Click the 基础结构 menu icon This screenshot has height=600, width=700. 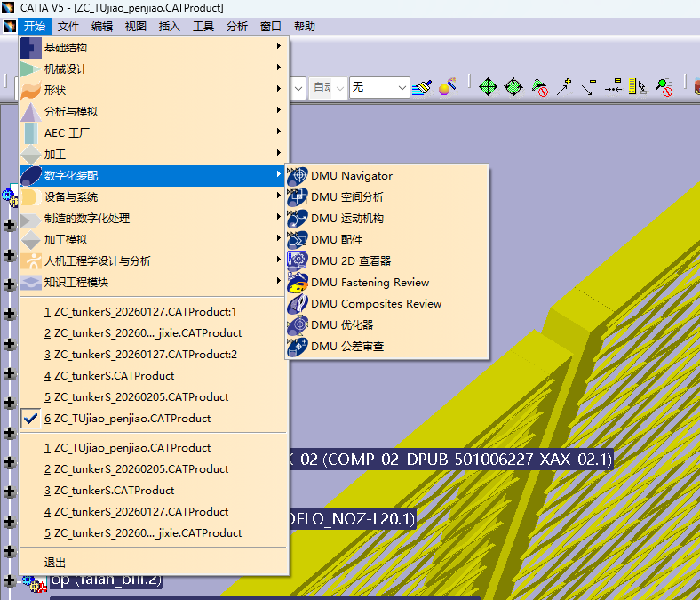coord(31,48)
